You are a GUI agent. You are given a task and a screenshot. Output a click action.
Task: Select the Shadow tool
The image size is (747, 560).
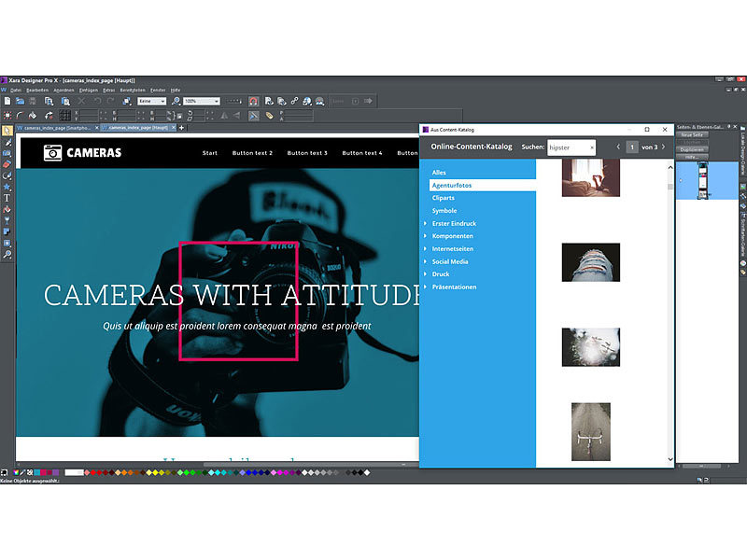coord(7,231)
